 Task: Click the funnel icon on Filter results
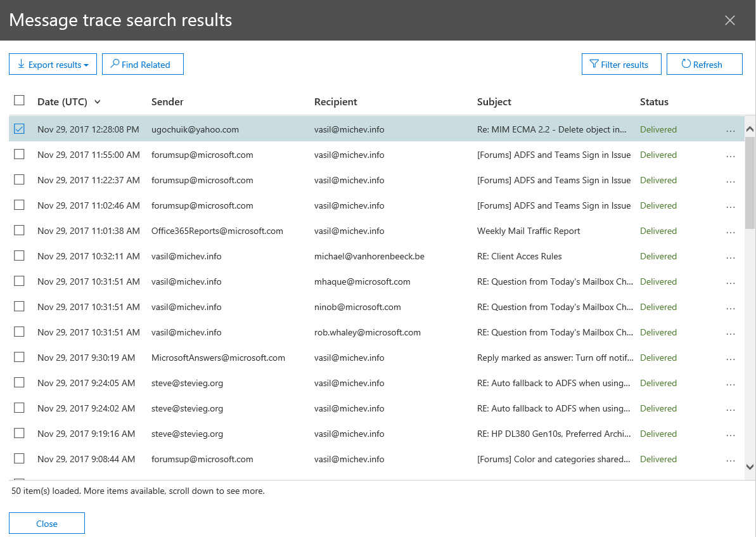click(x=594, y=64)
